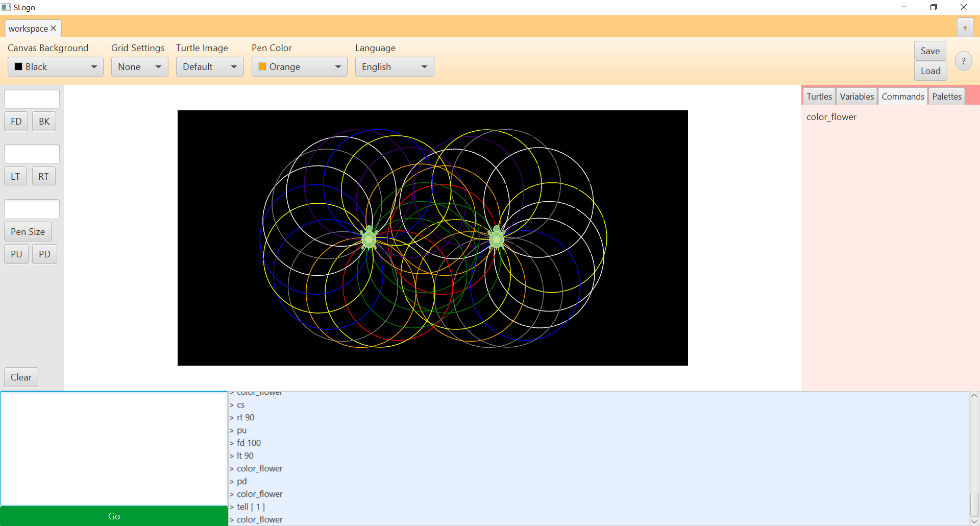Click 'tell [ 1 ]' in command history
980x526 pixels.
click(251, 507)
